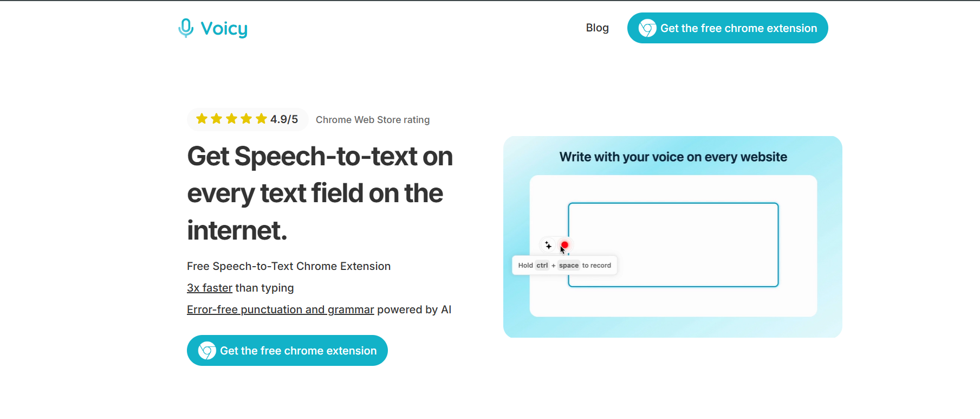Image resolution: width=980 pixels, height=419 pixels.
Task: Click the space key badge in tooltip
Action: 569,265
